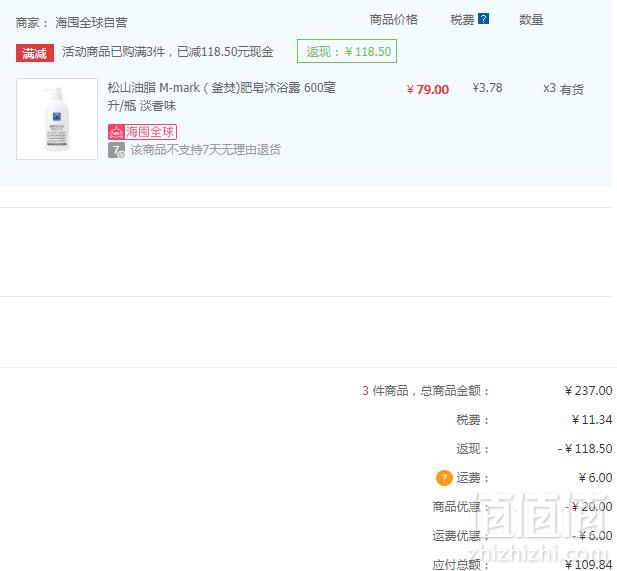Click the green 返现 ¥118.50 box
This screenshot has width=617, height=571.
[347, 51]
